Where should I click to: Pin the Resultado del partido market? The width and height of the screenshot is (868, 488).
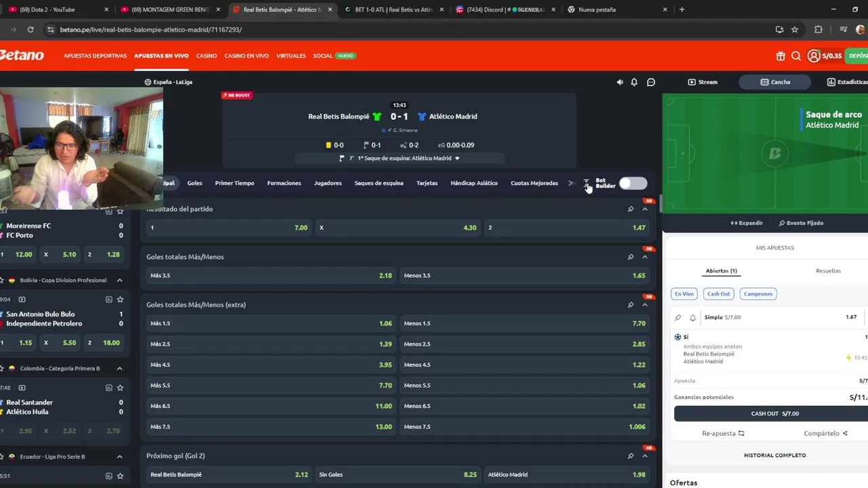[631, 209]
